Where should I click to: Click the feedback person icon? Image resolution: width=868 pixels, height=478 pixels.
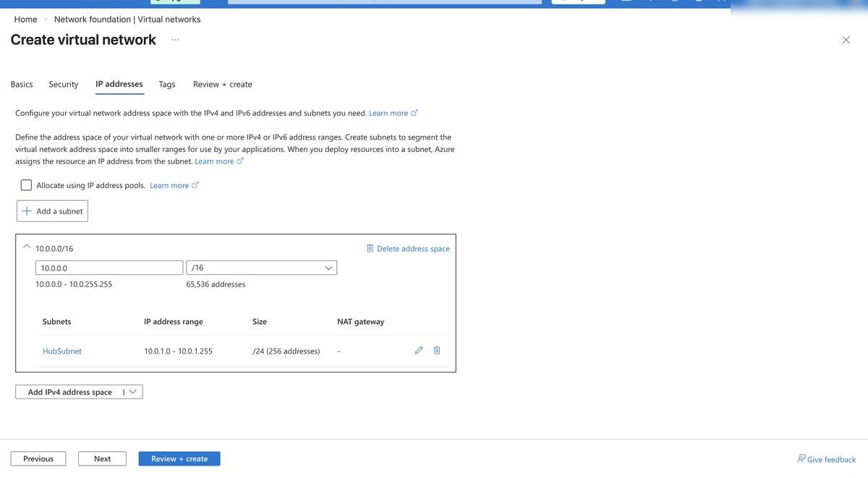(x=801, y=458)
